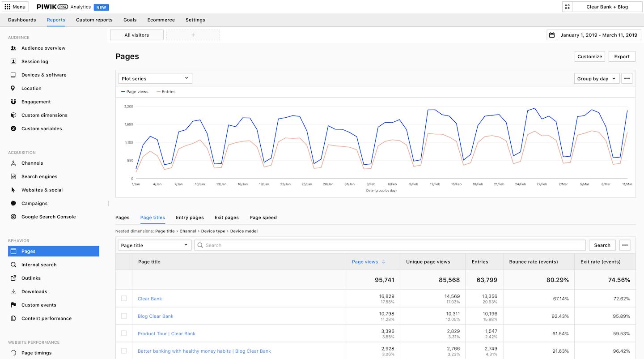Click the Page timings icon
644x359 pixels.
click(x=13, y=353)
